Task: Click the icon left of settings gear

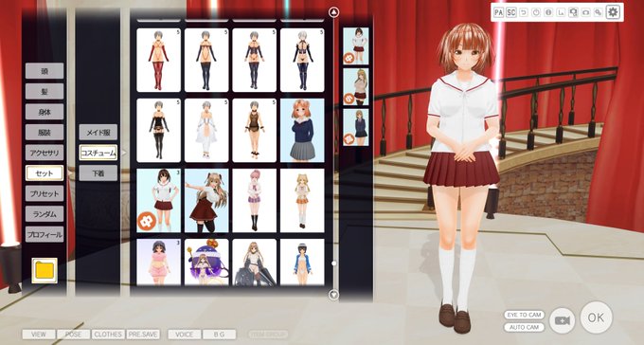Action: pos(598,12)
